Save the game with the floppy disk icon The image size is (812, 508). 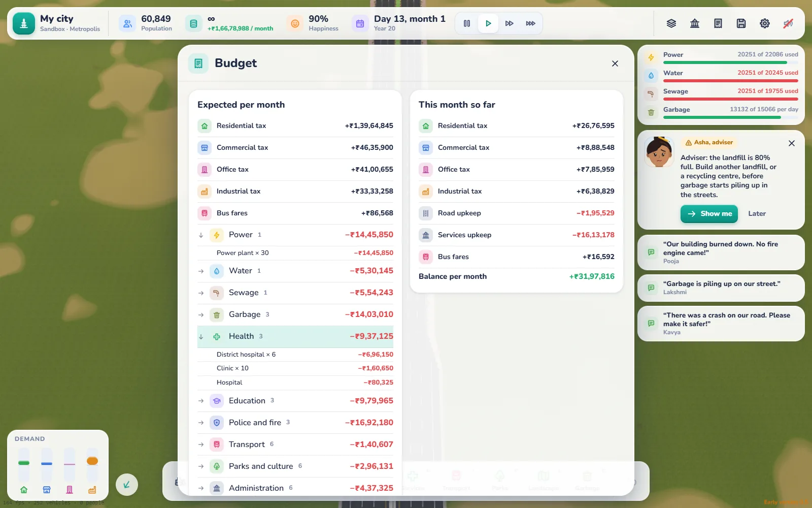tap(741, 23)
